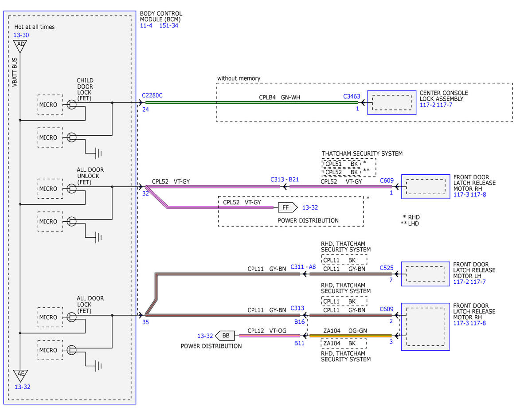The height and width of the screenshot is (411, 532).
Task: Open the 151-34 reference under Body Control Module
Action: tap(169, 26)
